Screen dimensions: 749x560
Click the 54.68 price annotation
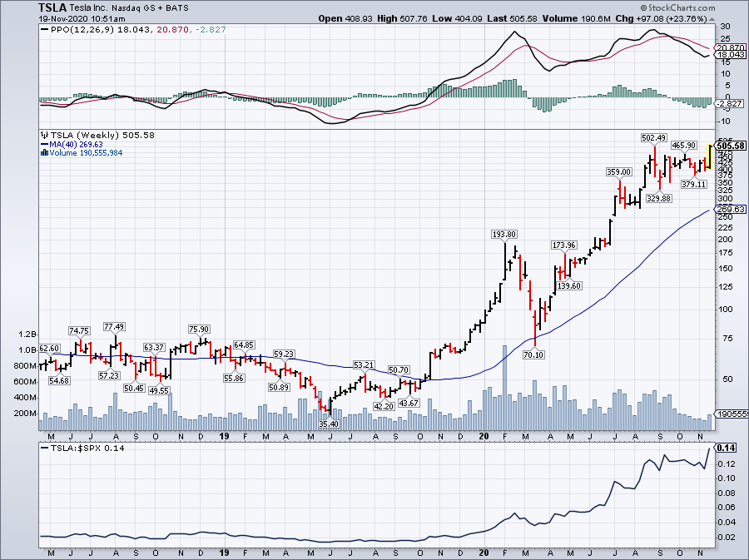tap(59, 381)
